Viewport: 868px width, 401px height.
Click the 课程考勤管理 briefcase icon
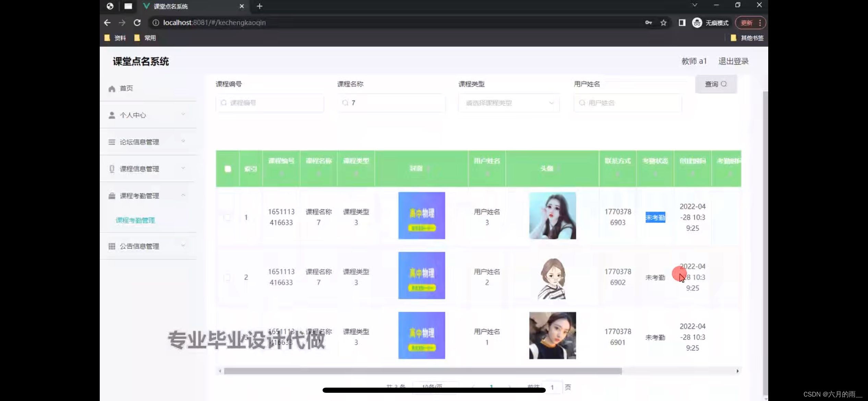point(112,196)
